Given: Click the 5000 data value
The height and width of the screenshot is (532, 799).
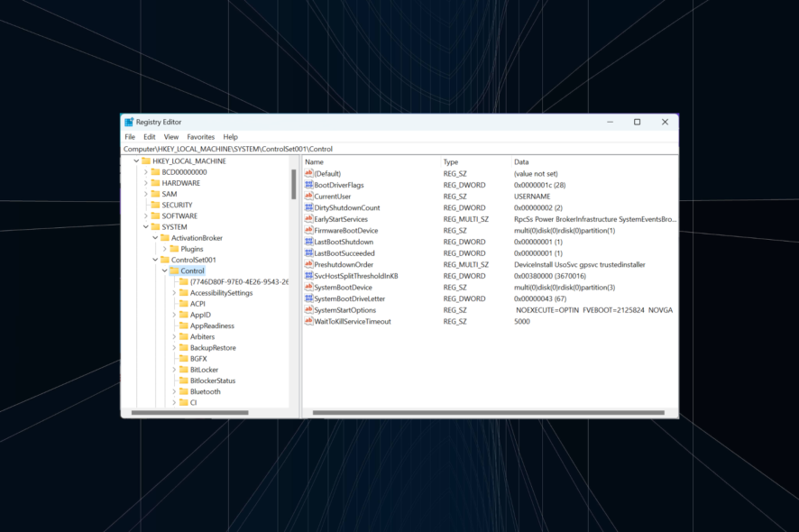Looking at the screenshot, I should pos(522,322).
